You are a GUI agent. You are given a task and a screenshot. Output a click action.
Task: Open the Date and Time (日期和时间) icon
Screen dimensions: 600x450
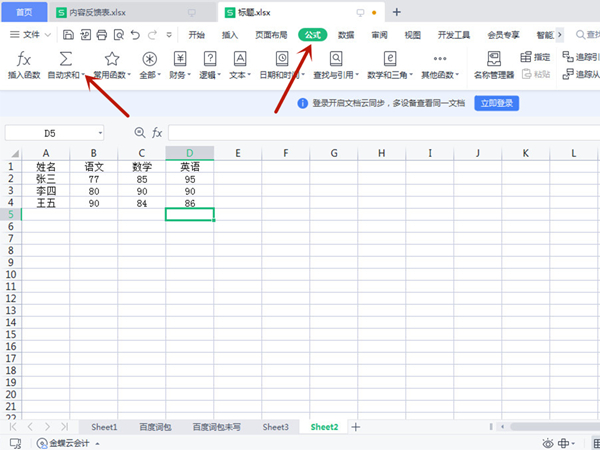[282, 59]
